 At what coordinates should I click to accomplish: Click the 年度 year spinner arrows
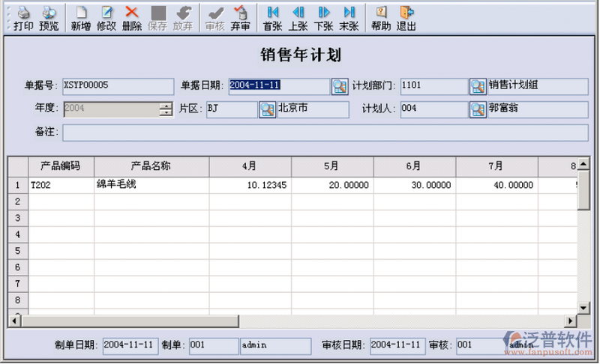coord(166,110)
